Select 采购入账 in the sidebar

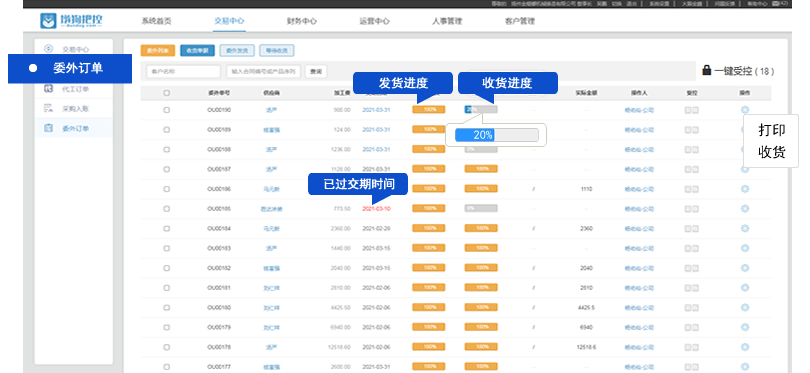click(75, 108)
